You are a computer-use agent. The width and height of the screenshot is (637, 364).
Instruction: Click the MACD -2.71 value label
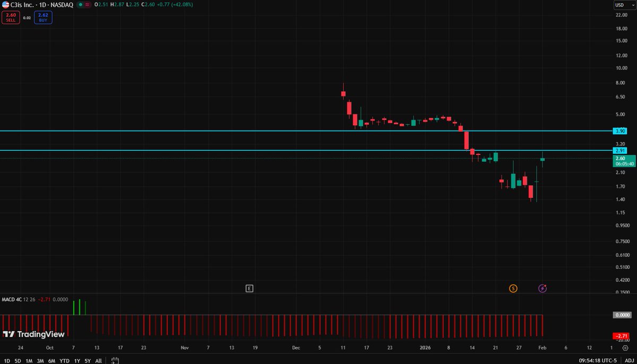[621, 336]
